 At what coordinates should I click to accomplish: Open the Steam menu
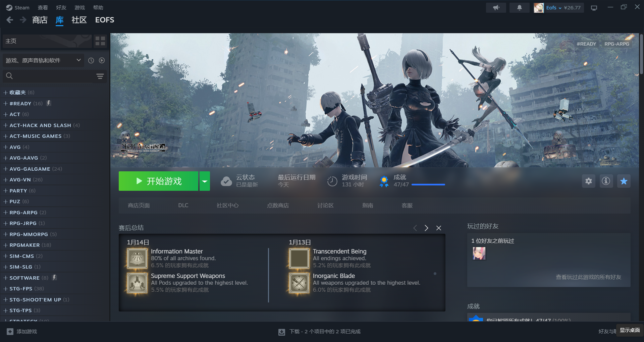tap(18, 7)
